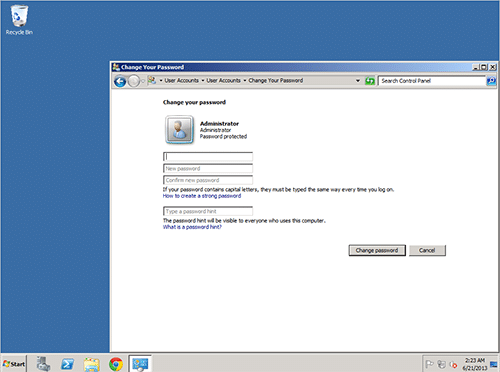Click the Confirm new password field
Screen dimensions: 500x372
click(208, 180)
